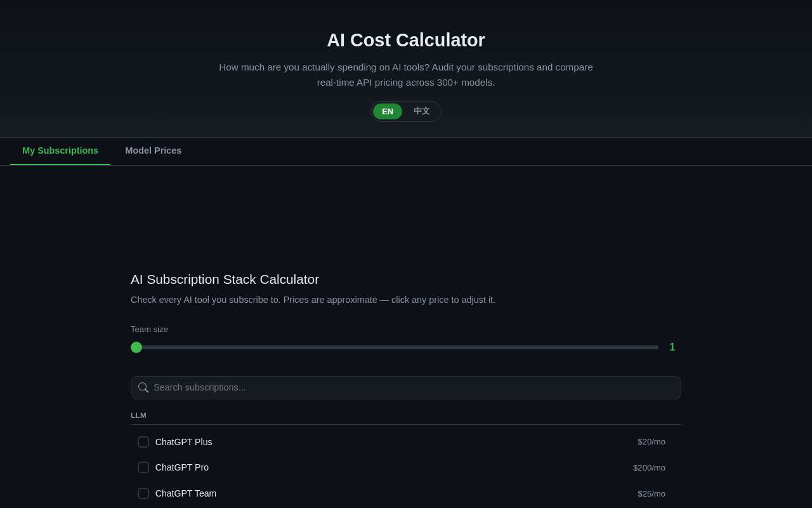
Task: Switch language to EN
Action: click(x=388, y=111)
